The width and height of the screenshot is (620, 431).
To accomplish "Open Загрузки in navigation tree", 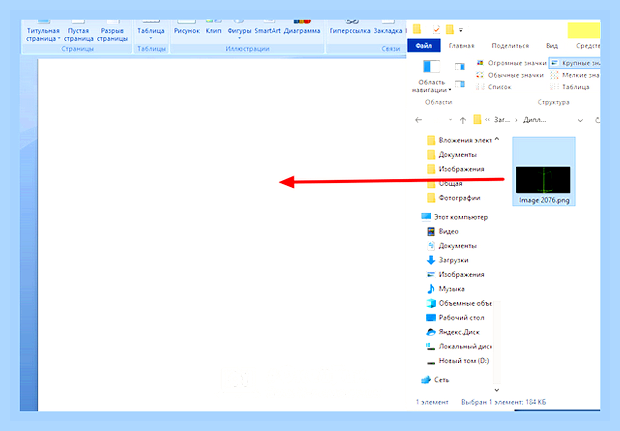I will tap(448, 260).
